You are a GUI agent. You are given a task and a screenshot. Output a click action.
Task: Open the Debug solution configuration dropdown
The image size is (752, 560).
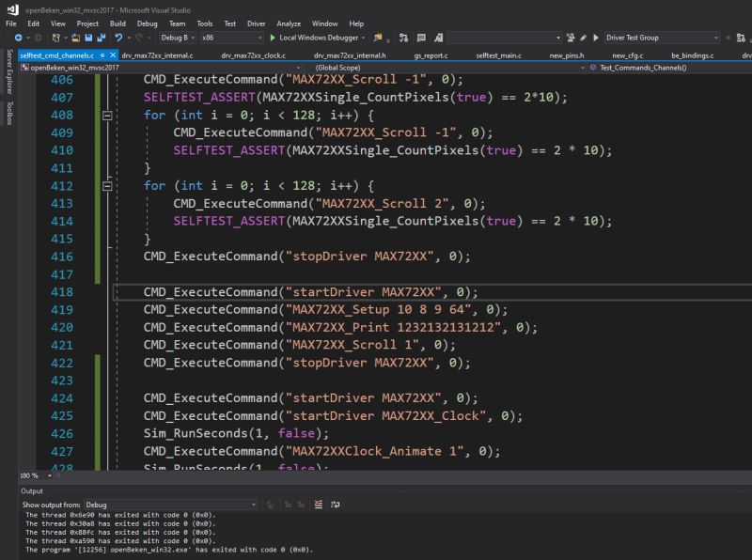click(x=192, y=39)
